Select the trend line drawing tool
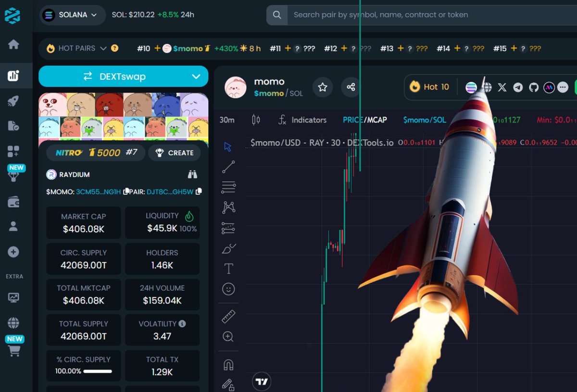Image resolution: width=577 pixels, height=392 pixels. 228,167
